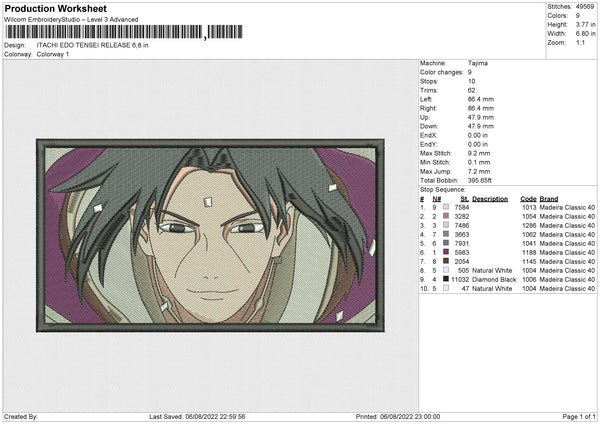Select the Natural White swatch with 47 stitches
Image resolution: width=600 pixels, height=424 pixels.
click(446, 289)
